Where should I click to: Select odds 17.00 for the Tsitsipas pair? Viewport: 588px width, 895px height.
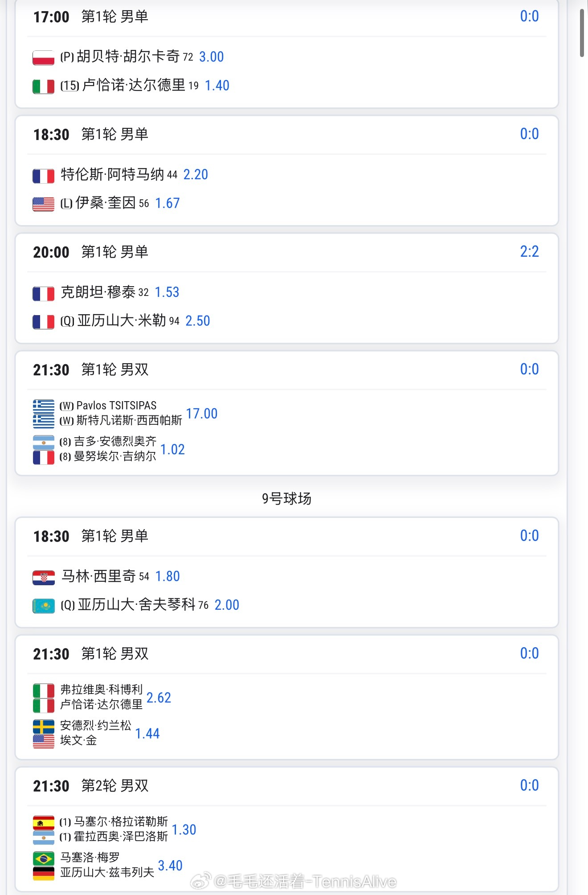point(201,414)
